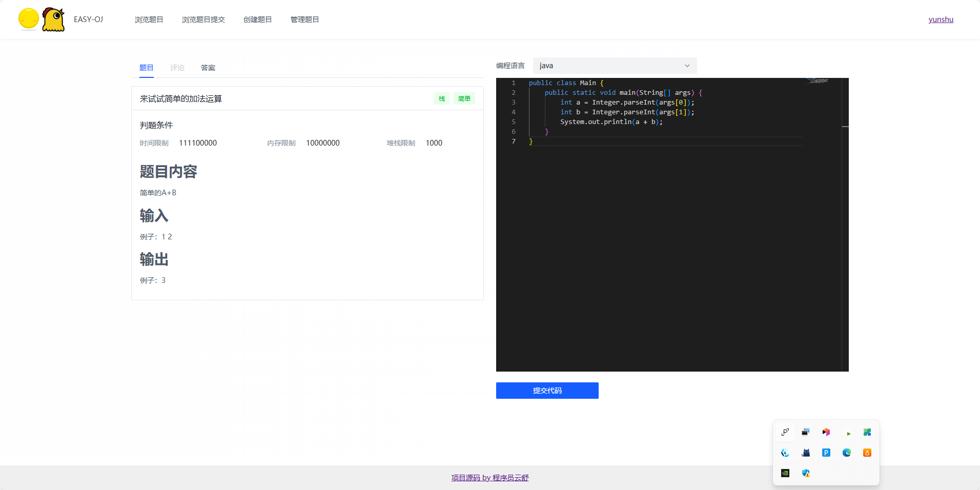Open the 管理题目 navigation item
Viewport: 980px width, 490px height.
coord(304,19)
